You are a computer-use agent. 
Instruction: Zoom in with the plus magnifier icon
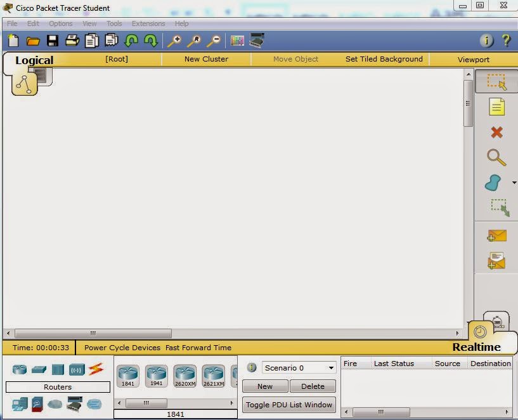(x=174, y=41)
